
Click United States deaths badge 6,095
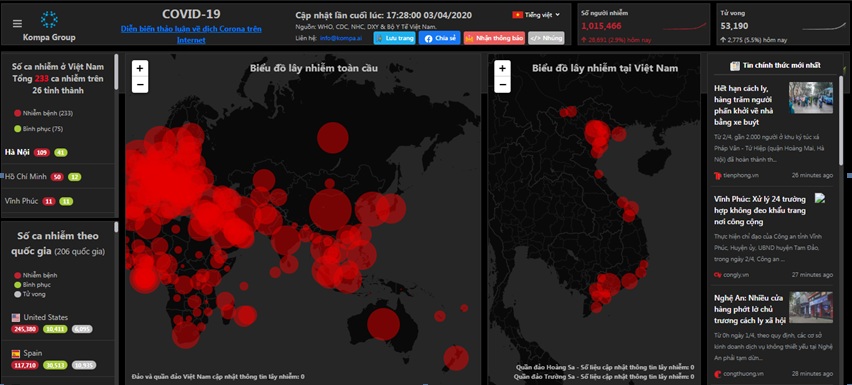pyautogui.click(x=82, y=329)
